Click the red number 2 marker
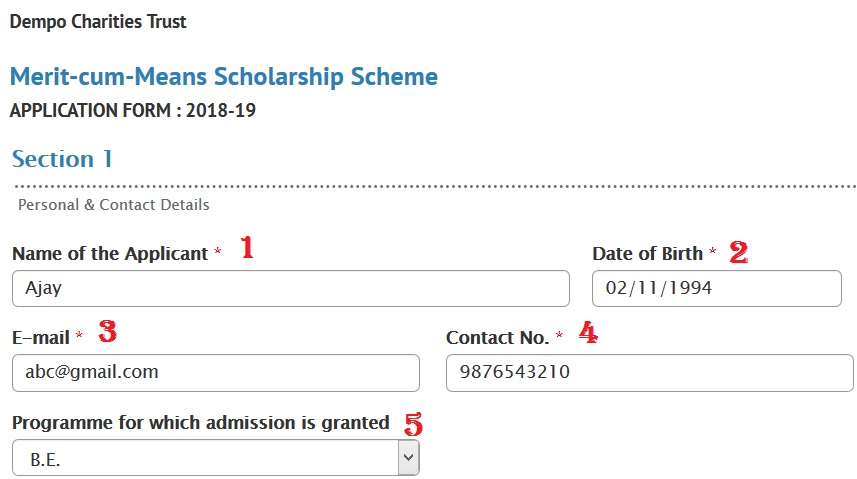The width and height of the screenshot is (857, 479). pos(738,252)
